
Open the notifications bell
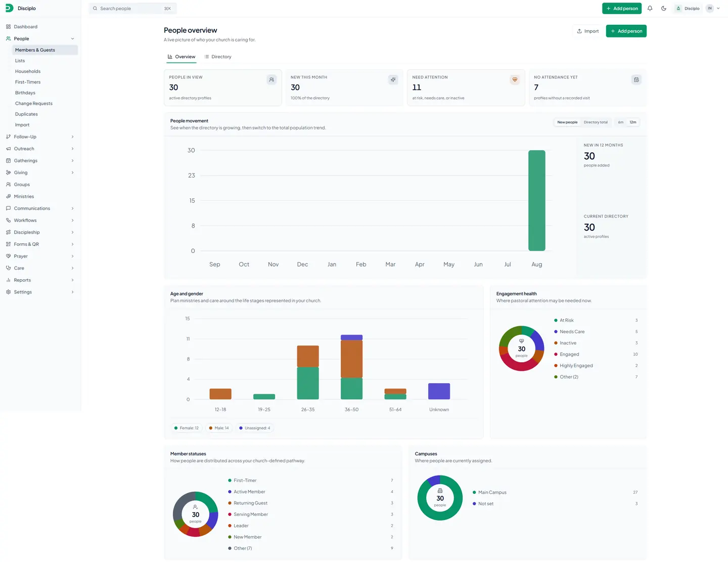pyautogui.click(x=650, y=8)
